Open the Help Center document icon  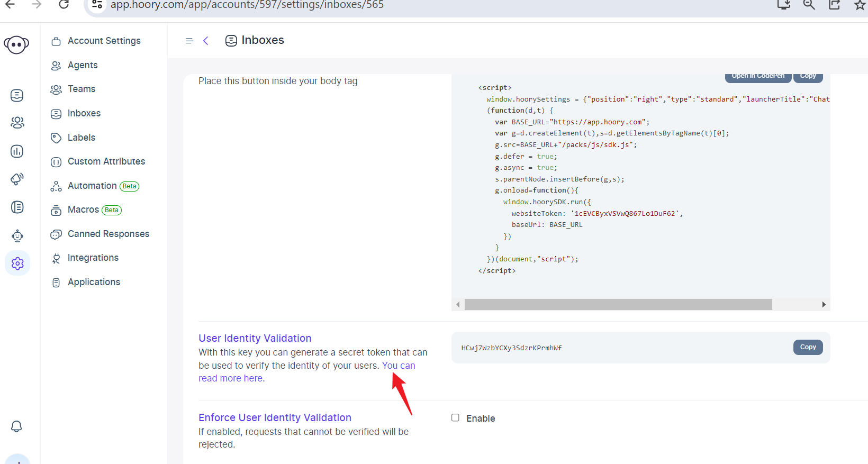17,207
